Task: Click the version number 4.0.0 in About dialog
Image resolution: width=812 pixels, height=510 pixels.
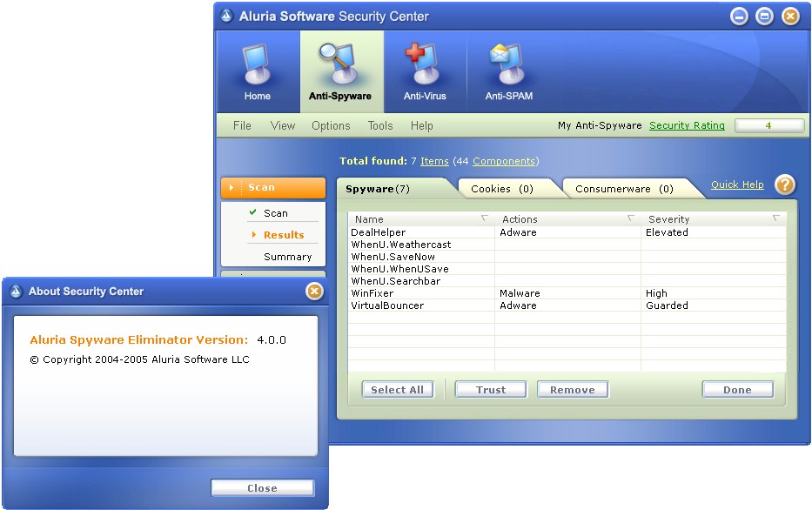Action: pyautogui.click(x=272, y=340)
